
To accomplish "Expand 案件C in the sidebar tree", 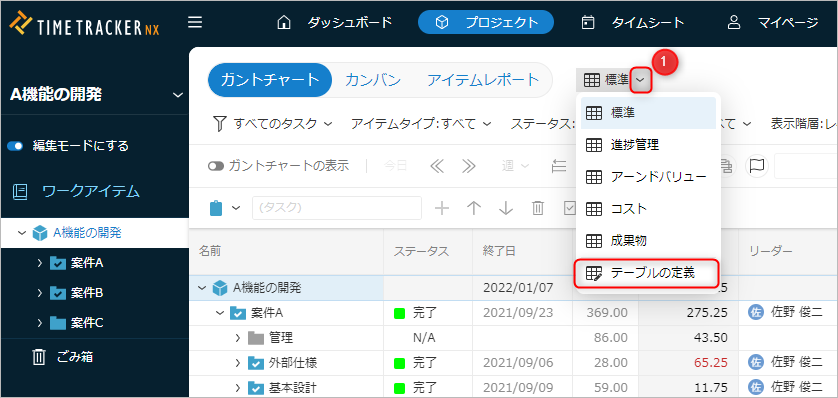I will [40, 323].
